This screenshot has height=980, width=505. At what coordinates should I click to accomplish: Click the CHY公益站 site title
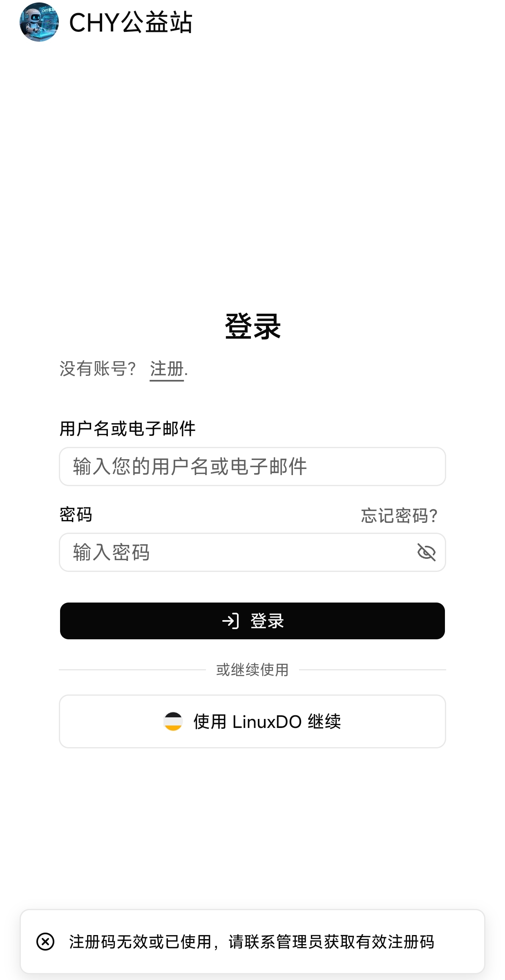(x=131, y=22)
